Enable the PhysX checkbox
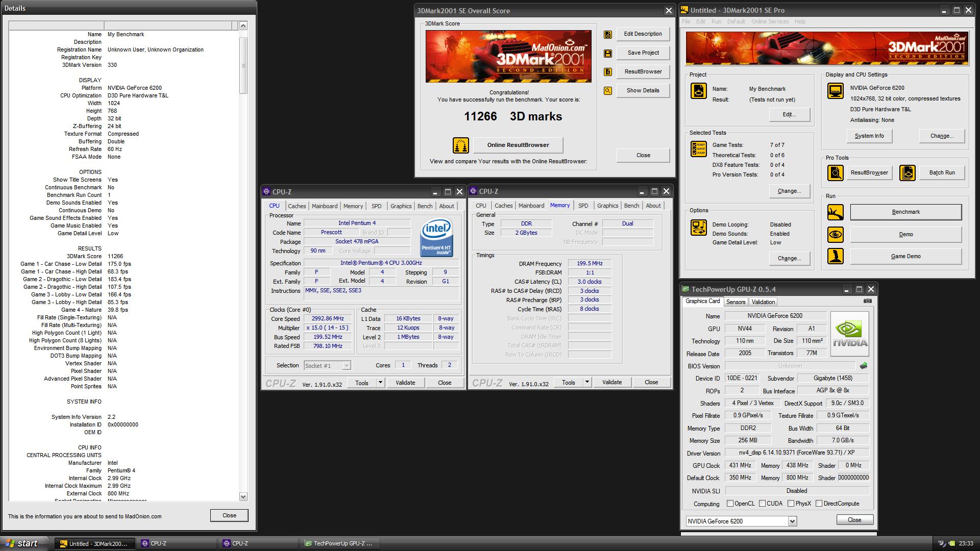This screenshot has width=980, height=551. click(x=791, y=504)
